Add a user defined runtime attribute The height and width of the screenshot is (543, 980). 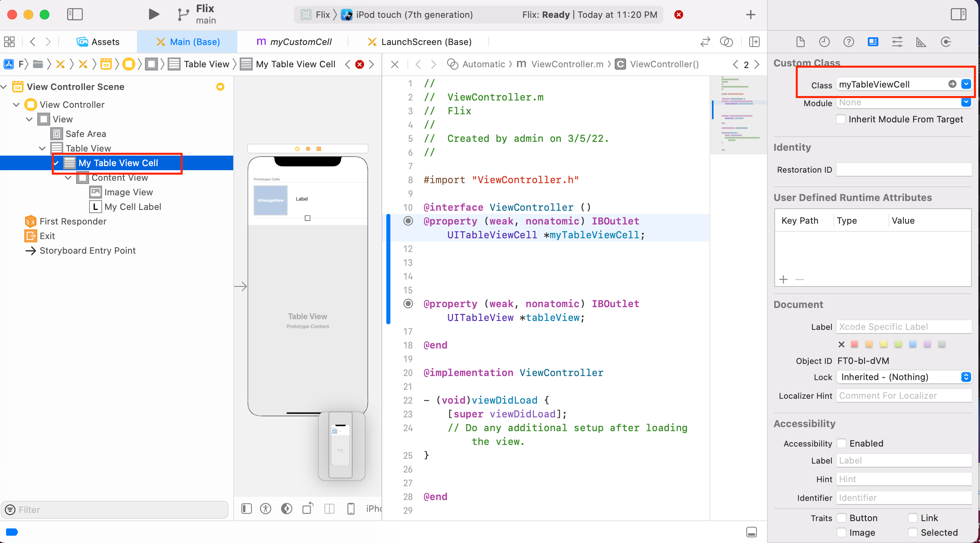coord(784,279)
